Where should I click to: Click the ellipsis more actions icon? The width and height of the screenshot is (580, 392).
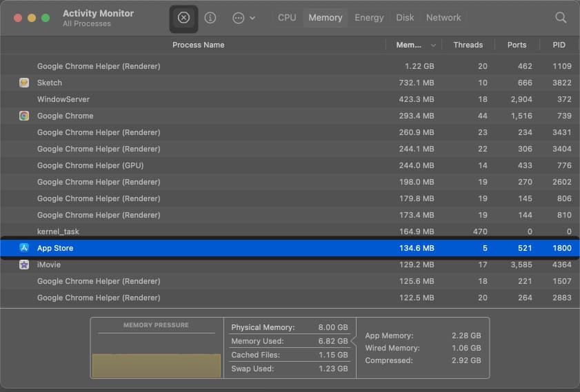coord(238,18)
